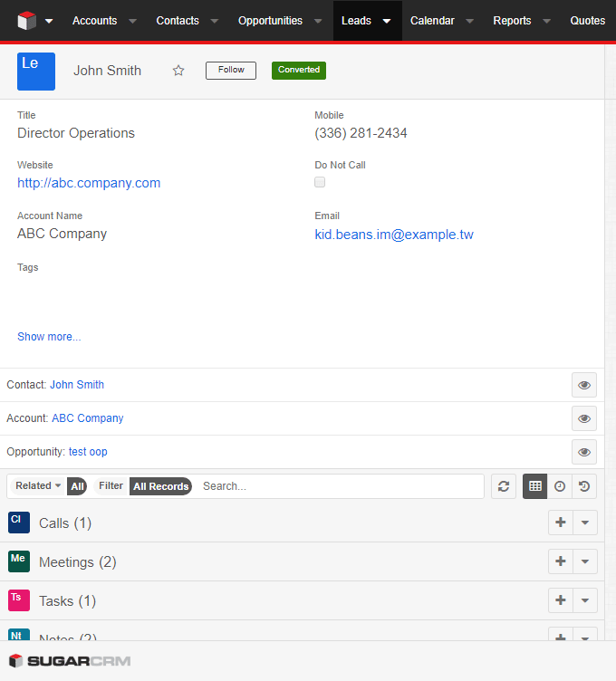Open the test oop opportunity link
Viewport: 616px width, 681px height.
tap(88, 452)
